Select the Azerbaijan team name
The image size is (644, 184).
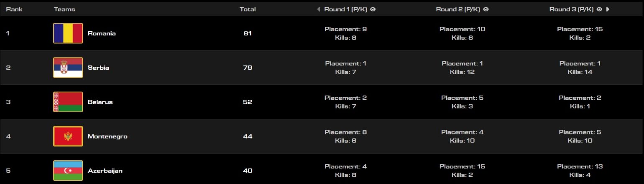[105, 171]
